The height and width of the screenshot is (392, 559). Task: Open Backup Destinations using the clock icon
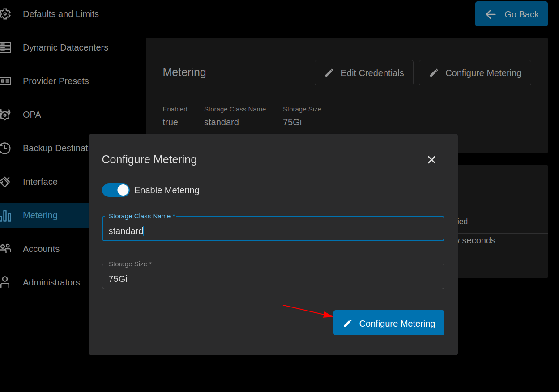6,148
